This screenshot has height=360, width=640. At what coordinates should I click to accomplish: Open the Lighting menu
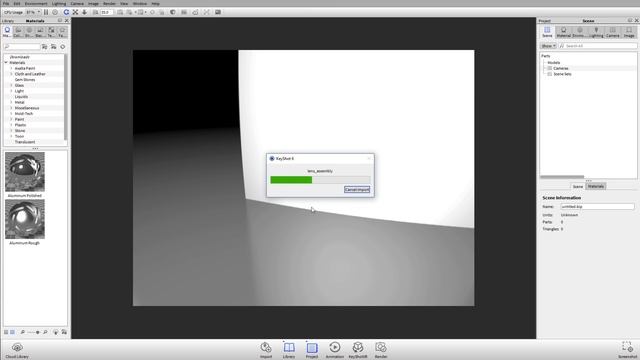59,4
